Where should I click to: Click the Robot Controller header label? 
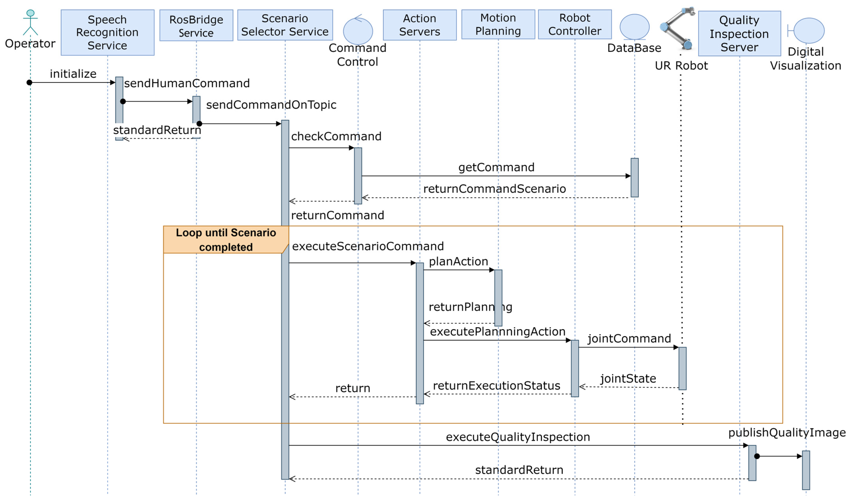[575, 25]
